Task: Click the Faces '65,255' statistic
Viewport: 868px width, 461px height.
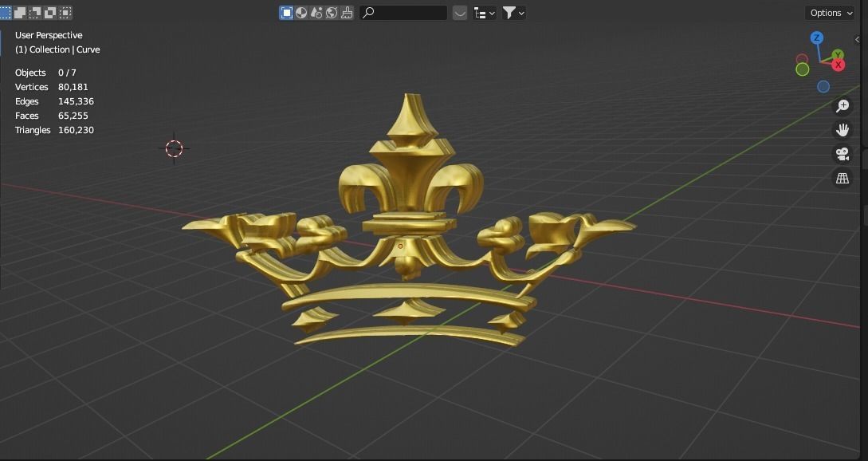Action: (73, 116)
